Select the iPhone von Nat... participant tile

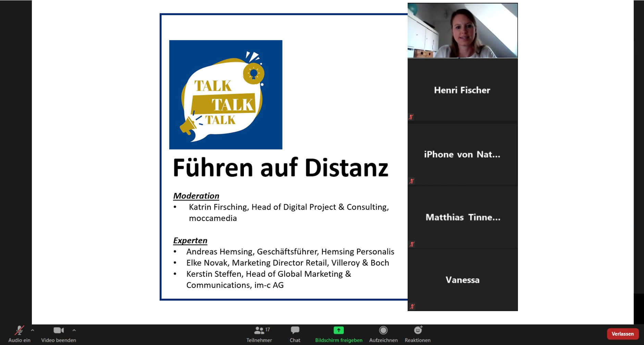point(462,154)
